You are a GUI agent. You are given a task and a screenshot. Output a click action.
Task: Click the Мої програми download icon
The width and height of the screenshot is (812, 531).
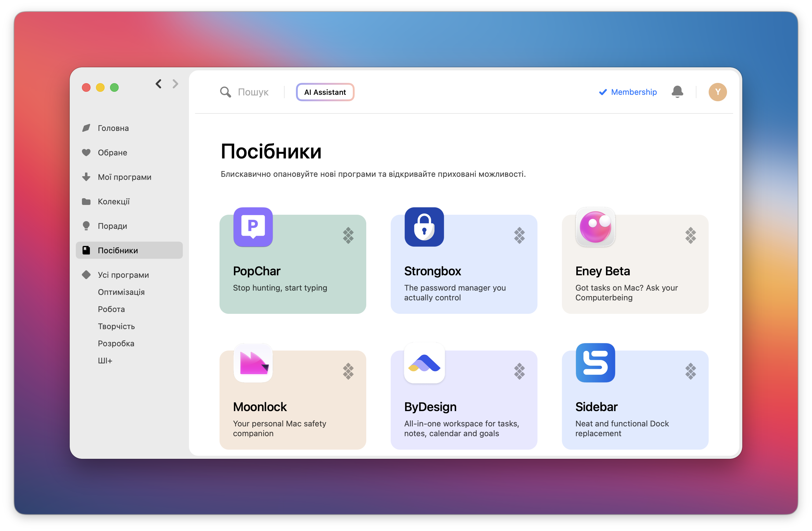[86, 177]
